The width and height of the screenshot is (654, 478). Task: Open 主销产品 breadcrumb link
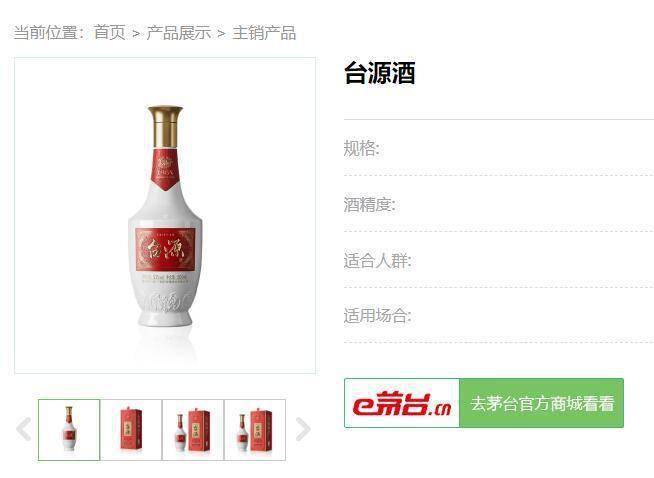[264, 33]
